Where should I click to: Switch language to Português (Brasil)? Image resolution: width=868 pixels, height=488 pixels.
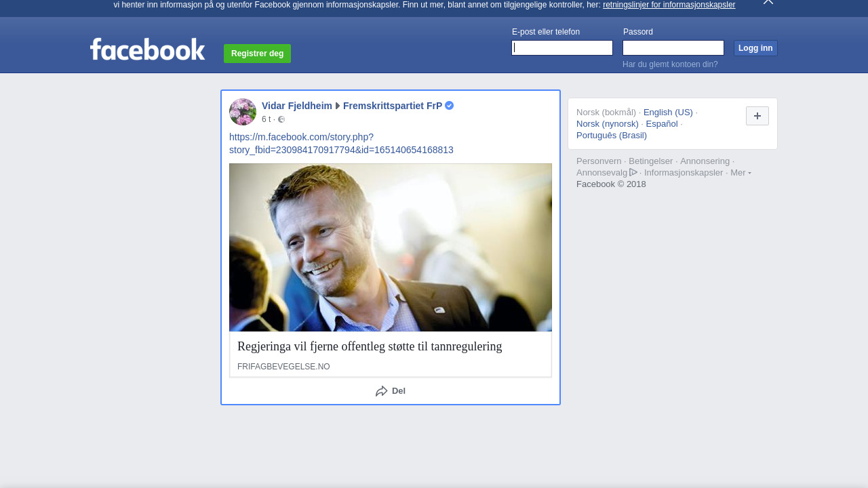coord(612,136)
